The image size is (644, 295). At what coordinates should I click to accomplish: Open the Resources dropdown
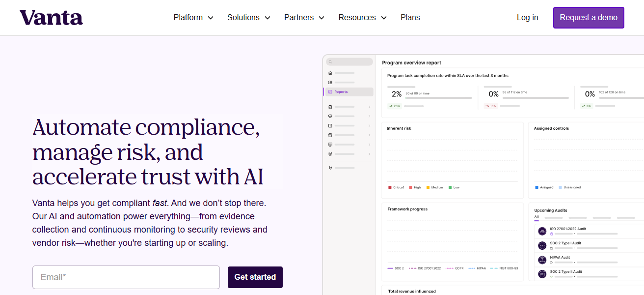362,18
